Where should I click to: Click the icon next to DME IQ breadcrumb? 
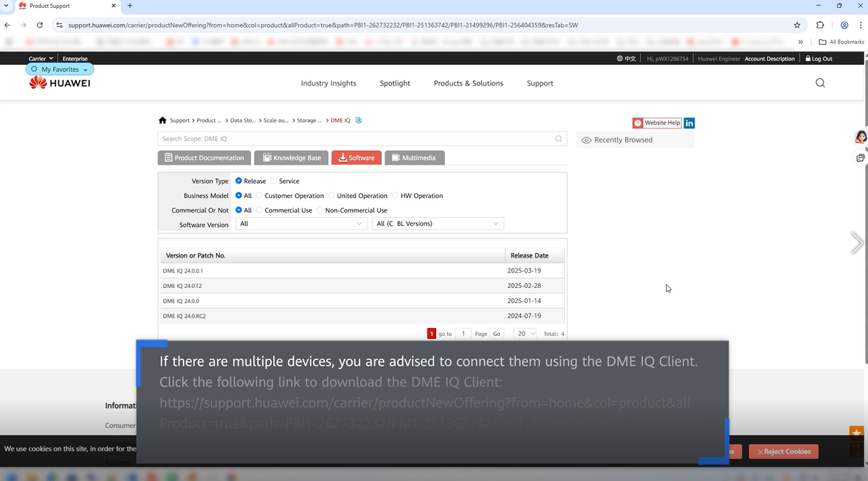[x=359, y=120]
